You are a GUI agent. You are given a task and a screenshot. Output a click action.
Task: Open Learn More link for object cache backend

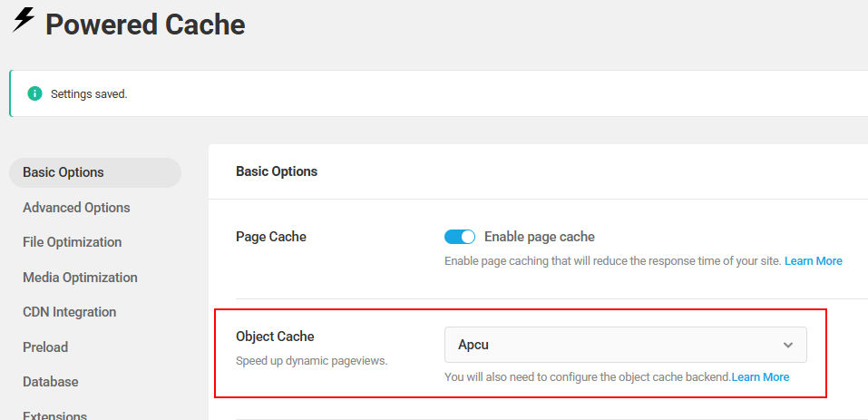pyautogui.click(x=761, y=376)
